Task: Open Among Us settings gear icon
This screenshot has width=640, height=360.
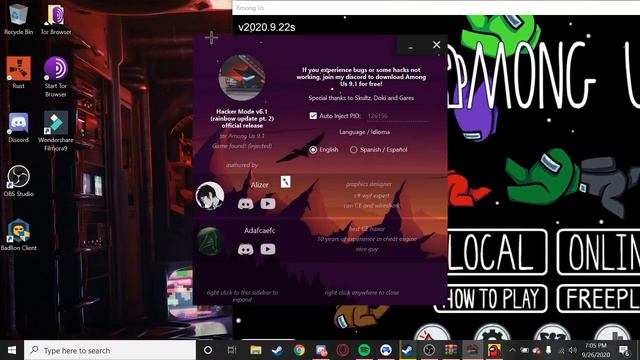Action: [492, 333]
